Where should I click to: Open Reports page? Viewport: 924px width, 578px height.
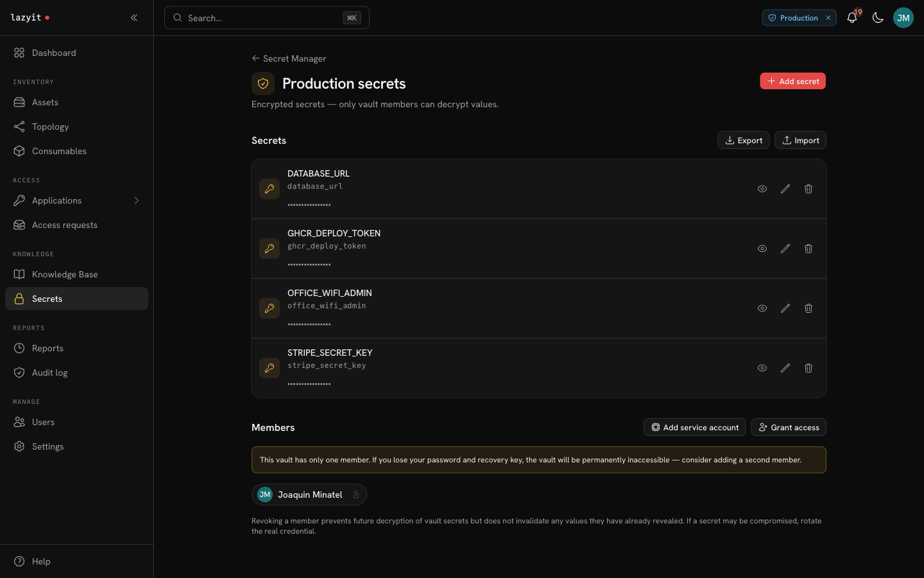click(x=76, y=348)
